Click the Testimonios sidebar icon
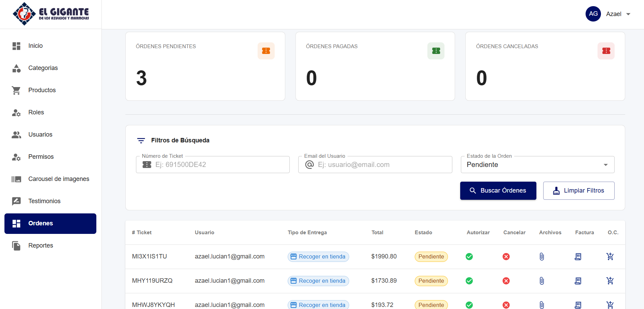644x309 pixels. [x=16, y=201]
